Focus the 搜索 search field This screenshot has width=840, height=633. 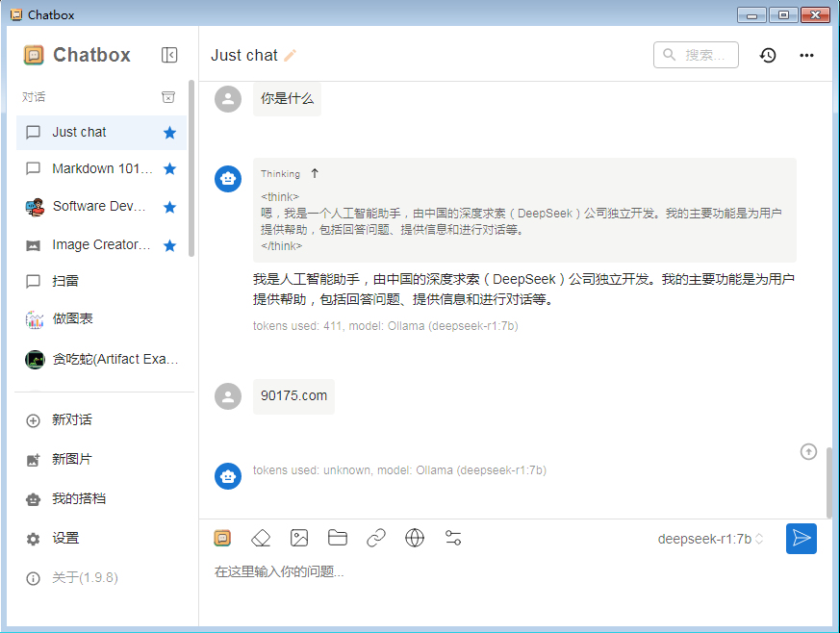(696, 55)
